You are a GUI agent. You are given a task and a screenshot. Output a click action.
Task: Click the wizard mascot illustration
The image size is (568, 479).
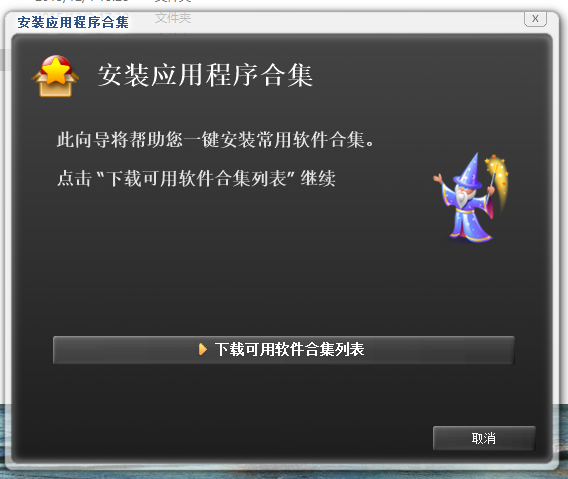(471, 197)
